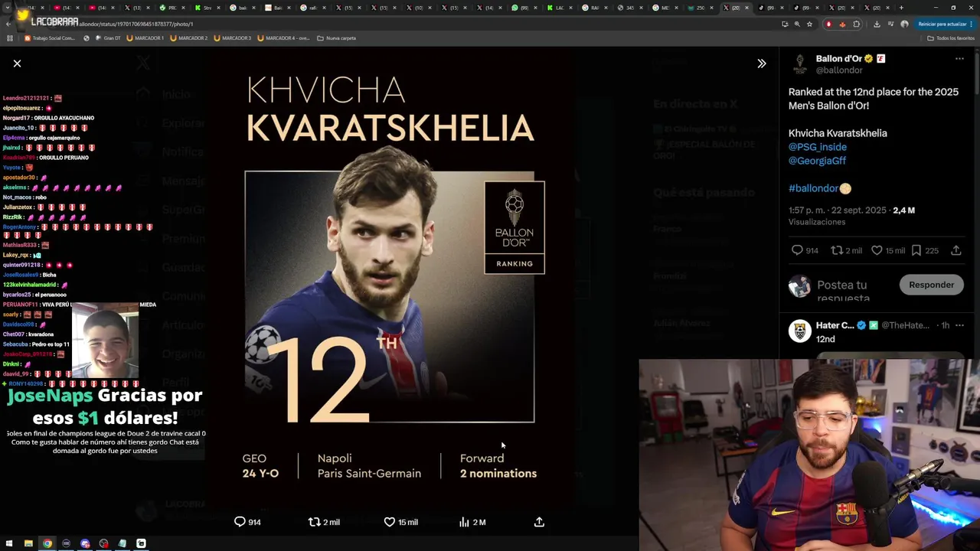This screenshot has height=551, width=980.
Task: Open the MARCADOR 3 bookmark
Action: [x=233, y=37]
